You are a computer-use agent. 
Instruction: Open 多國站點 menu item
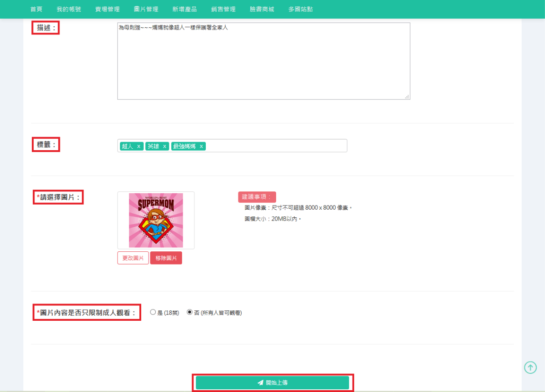coord(301,9)
